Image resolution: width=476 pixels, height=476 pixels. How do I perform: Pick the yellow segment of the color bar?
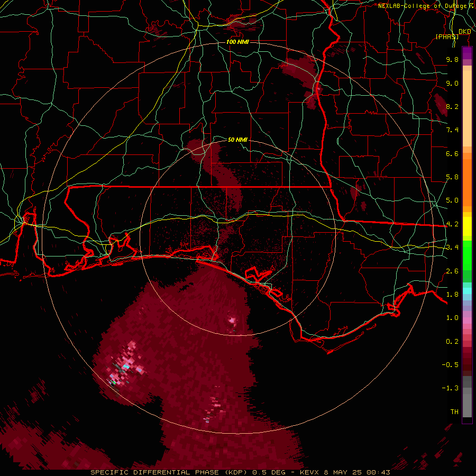point(467,226)
